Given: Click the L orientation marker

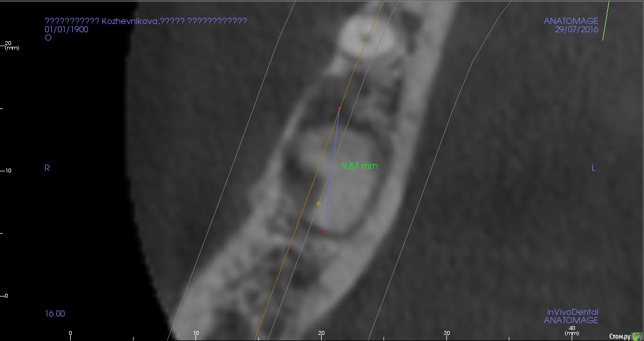Looking at the screenshot, I should [x=593, y=168].
